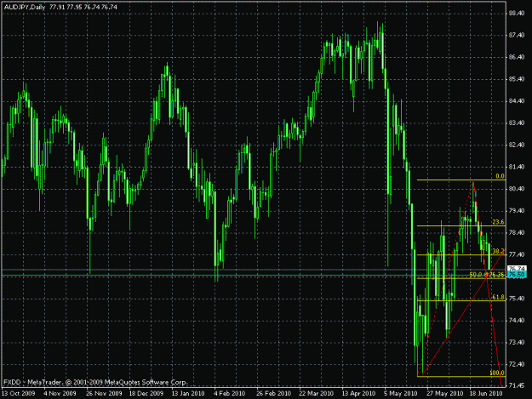Select the 0.0 Fibonacci level label

click(501, 176)
